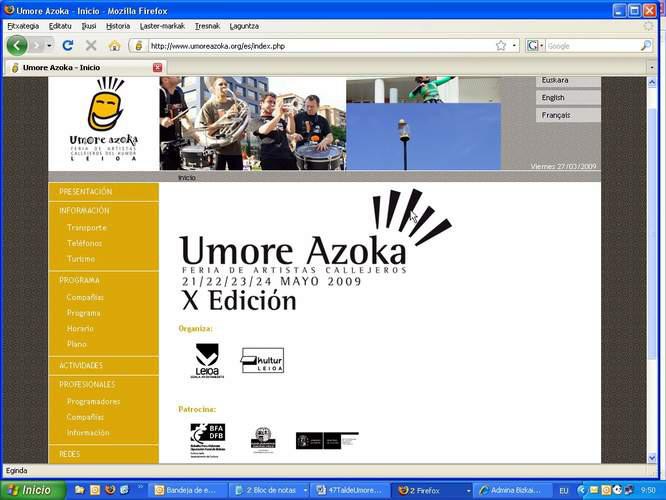666x500 pixels.
Task: Open the Editatu menu
Action: tap(60, 26)
